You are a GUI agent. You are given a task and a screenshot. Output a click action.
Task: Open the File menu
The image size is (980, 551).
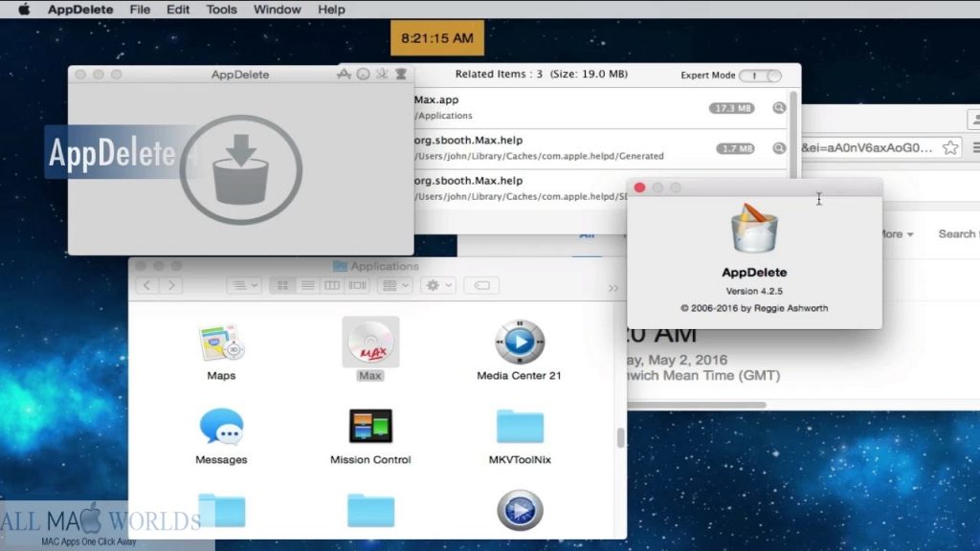(140, 10)
